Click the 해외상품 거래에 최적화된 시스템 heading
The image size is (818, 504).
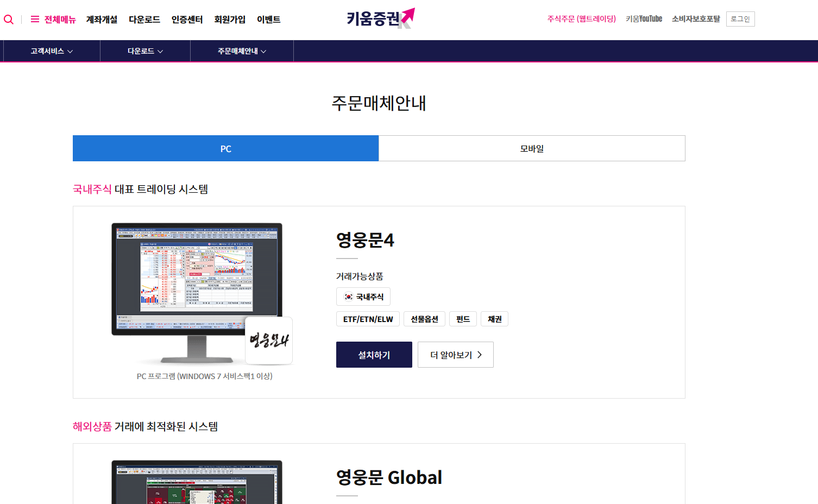146,426
